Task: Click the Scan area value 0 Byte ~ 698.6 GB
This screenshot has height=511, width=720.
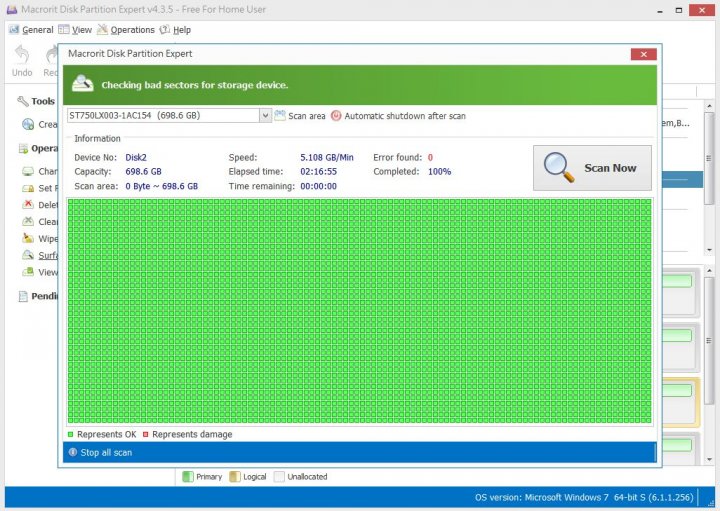Action: tap(162, 186)
